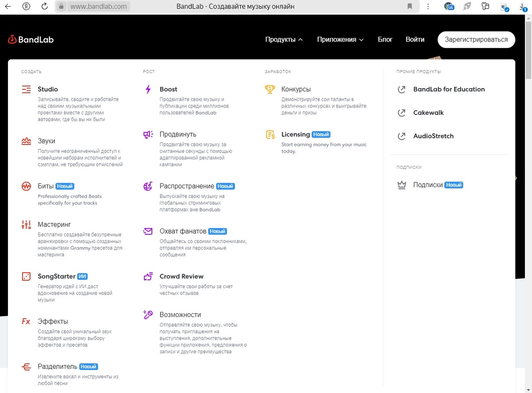This screenshot has width=532, height=393.
Task: Open the Блог menu item
Action: (385, 39)
